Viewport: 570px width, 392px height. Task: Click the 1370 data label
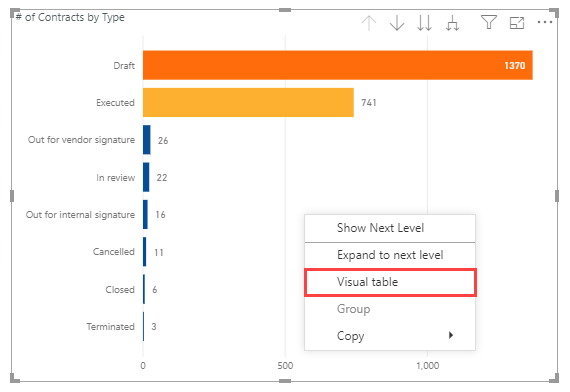[x=515, y=66]
